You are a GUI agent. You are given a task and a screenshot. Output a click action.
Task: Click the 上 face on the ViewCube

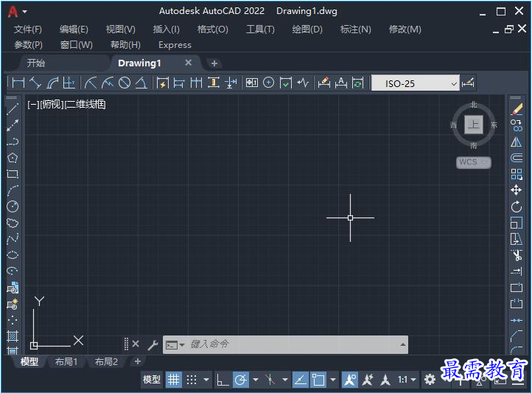[x=473, y=125]
